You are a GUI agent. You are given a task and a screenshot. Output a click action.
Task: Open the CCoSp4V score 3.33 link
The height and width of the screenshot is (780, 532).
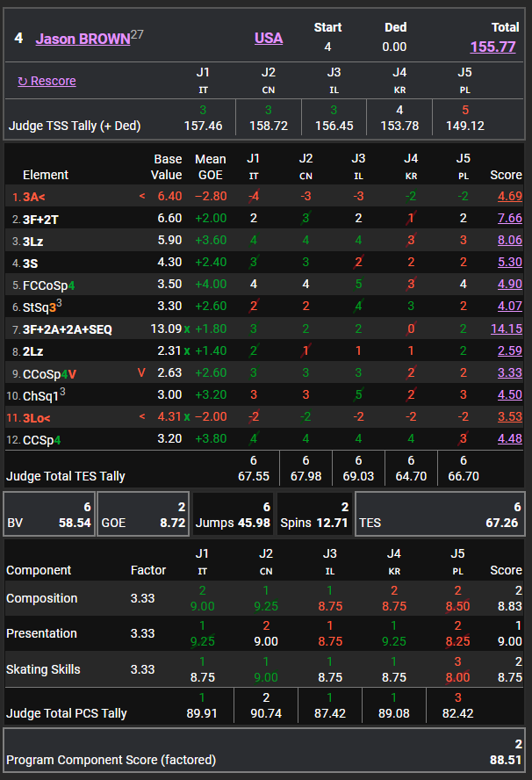coord(509,372)
